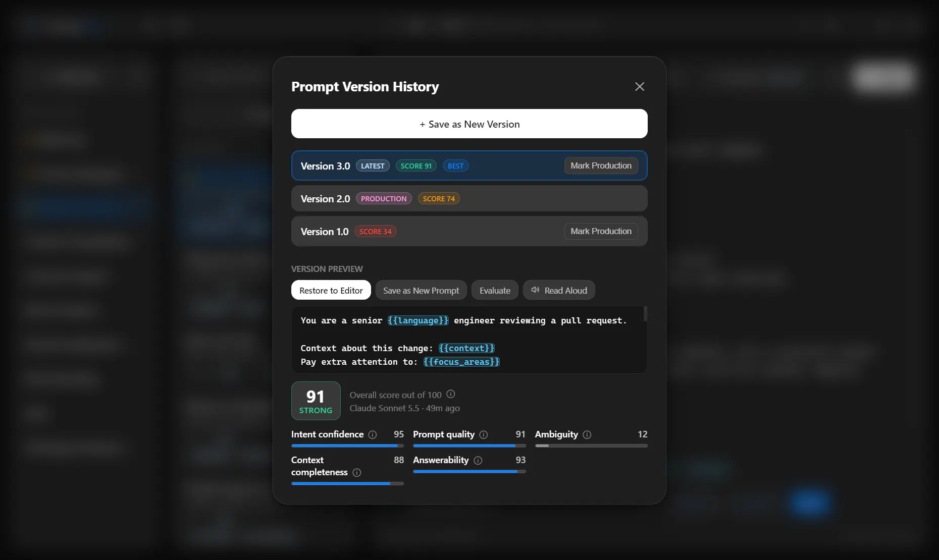Click the SCORE 91 badge
939x560 pixels.
tap(416, 166)
